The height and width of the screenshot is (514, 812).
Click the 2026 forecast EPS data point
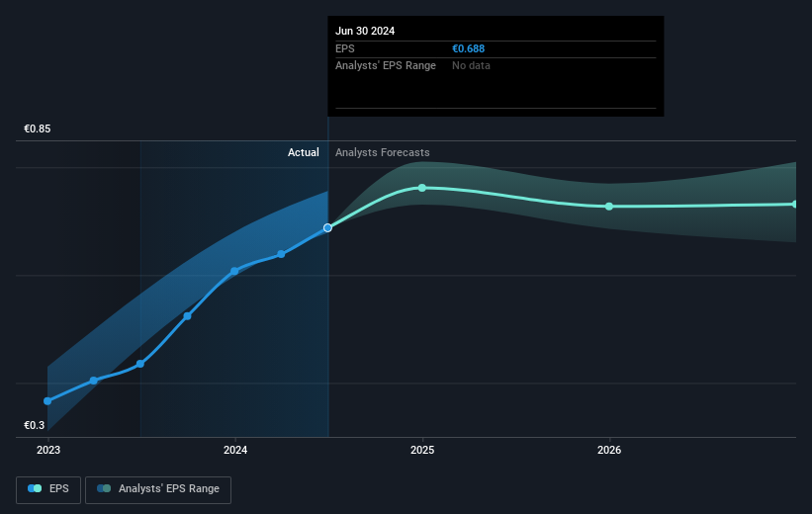point(609,207)
